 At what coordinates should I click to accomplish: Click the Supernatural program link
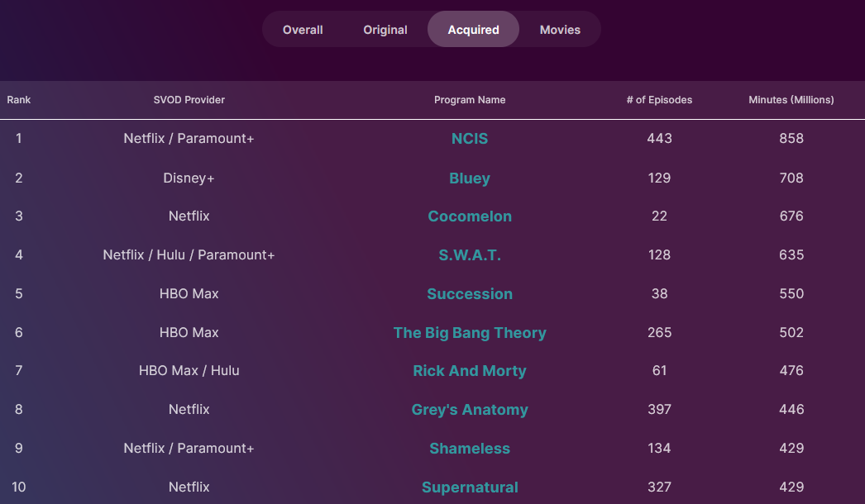pos(470,487)
